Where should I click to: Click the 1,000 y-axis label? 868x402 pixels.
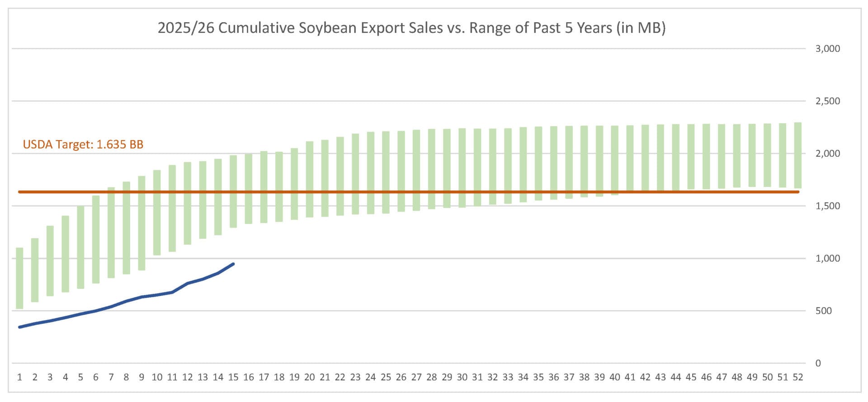pos(827,258)
